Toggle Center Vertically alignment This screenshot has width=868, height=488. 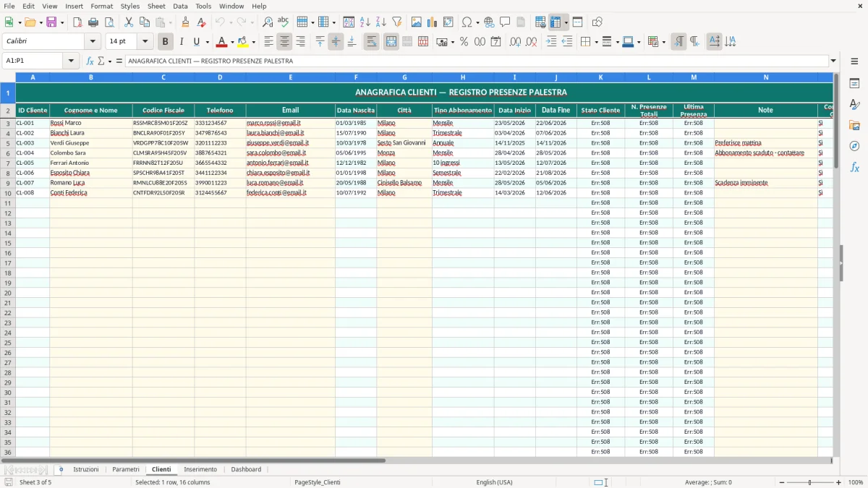[336, 42]
